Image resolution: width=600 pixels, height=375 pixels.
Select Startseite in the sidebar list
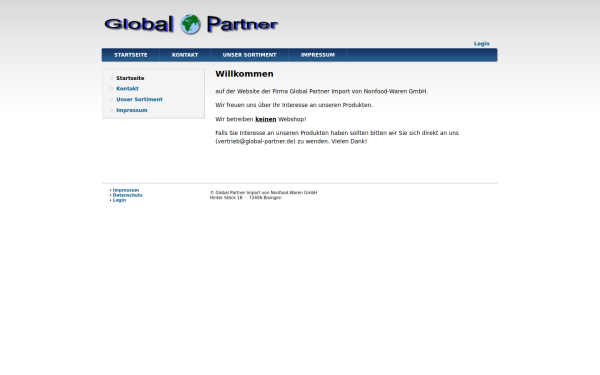(x=130, y=78)
